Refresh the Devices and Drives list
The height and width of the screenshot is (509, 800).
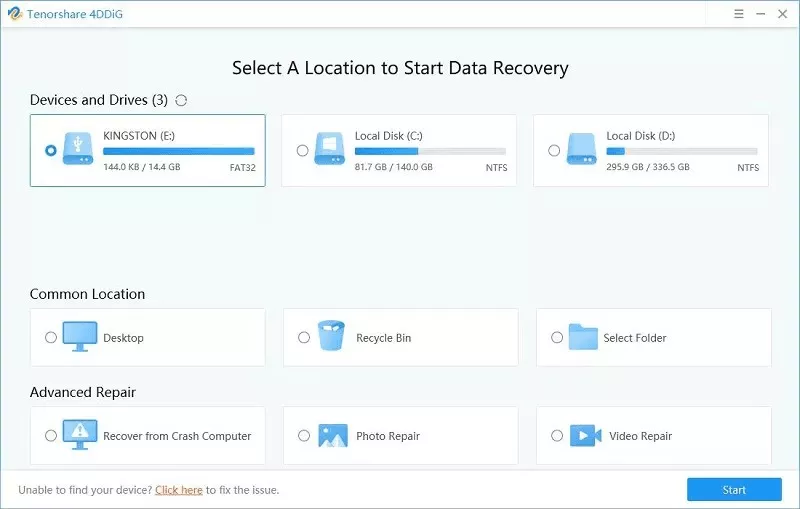[x=181, y=100]
